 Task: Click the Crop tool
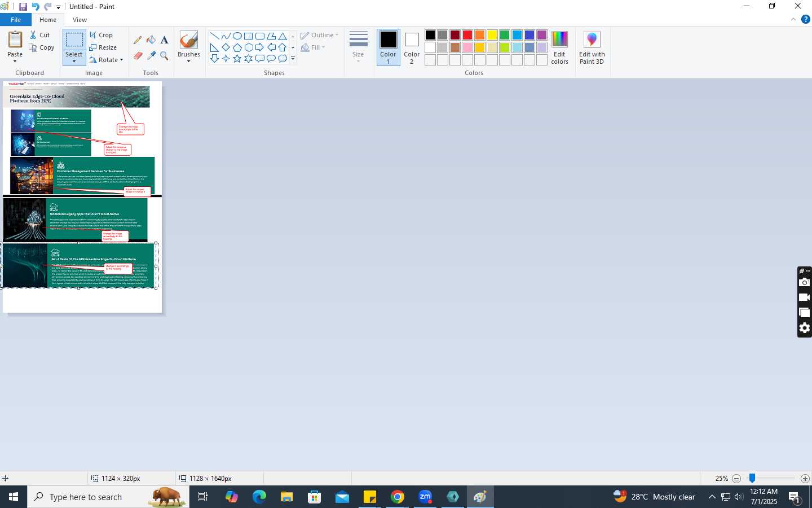[101, 35]
